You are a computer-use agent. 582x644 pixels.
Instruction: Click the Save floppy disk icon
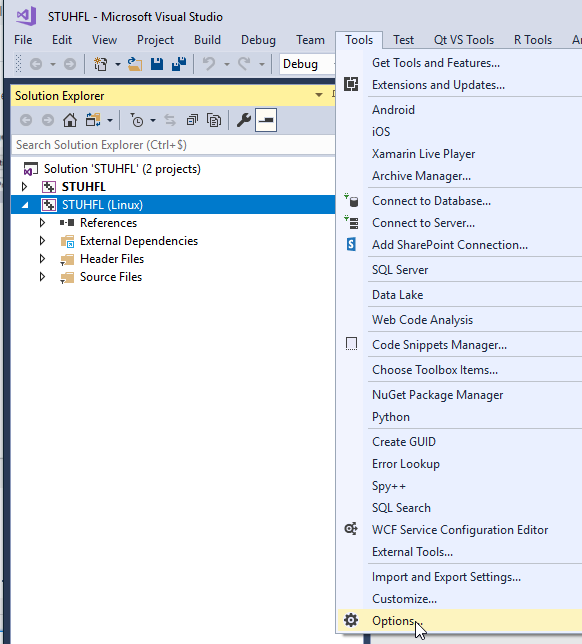[x=157, y=64]
